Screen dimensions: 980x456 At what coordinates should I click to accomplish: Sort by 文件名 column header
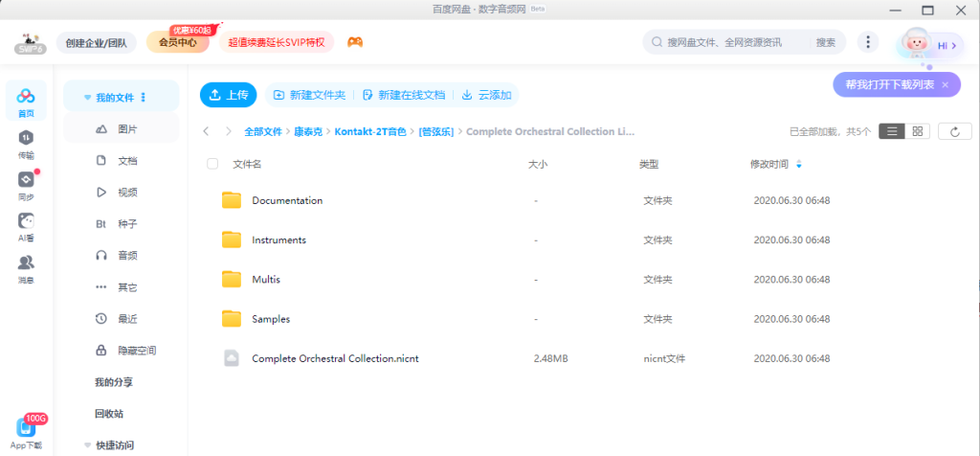(247, 165)
